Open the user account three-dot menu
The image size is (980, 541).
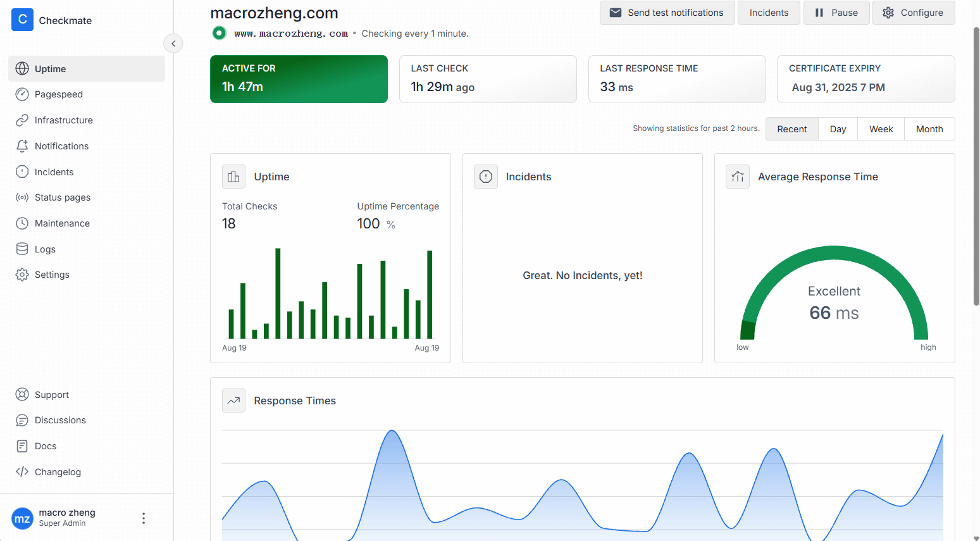point(144,518)
